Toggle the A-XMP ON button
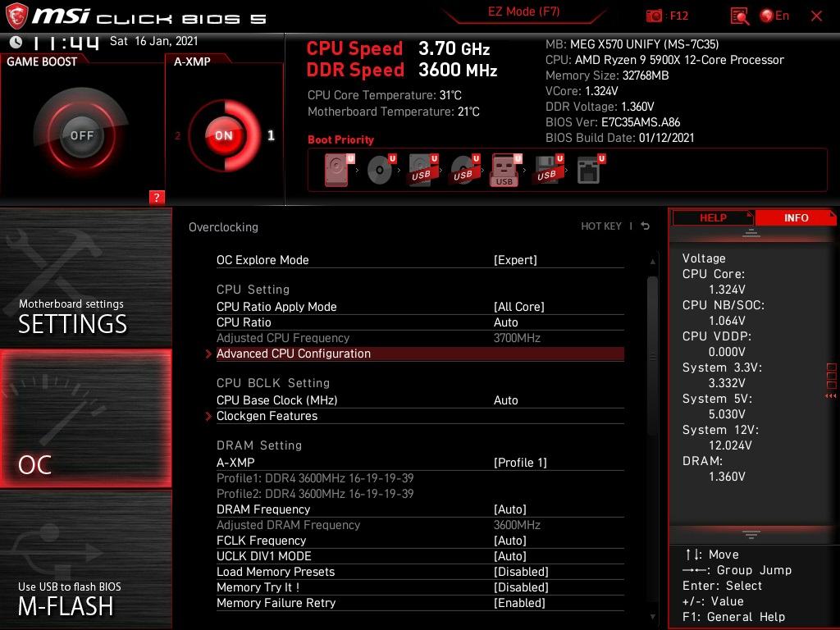This screenshot has height=630, width=840. point(224,135)
